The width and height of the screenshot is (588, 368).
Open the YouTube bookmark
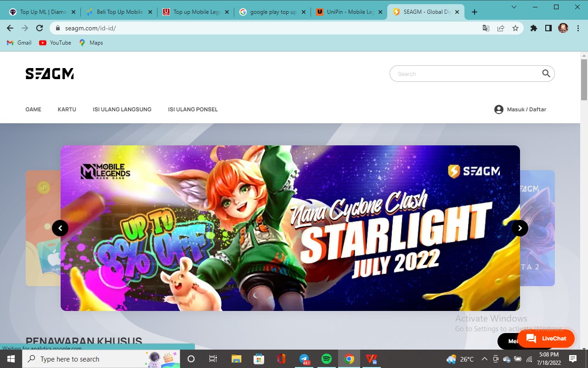click(55, 43)
